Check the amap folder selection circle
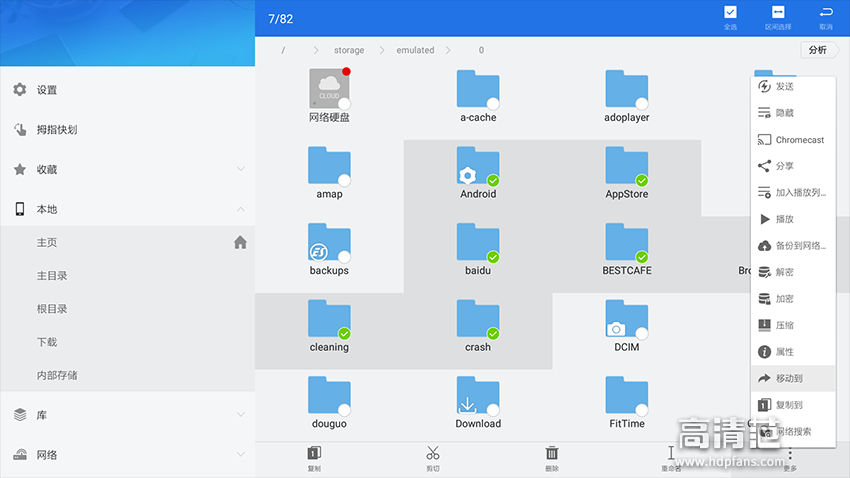This screenshot has width=850, height=478. [344, 180]
